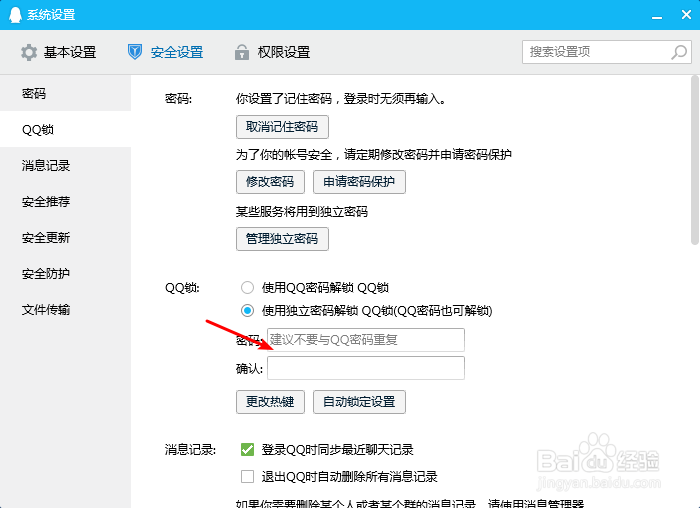Image resolution: width=700 pixels, height=508 pixels.
Task: Select 使用QQ密码解锁 QQ锁 radio button
Action: point(247,287)
